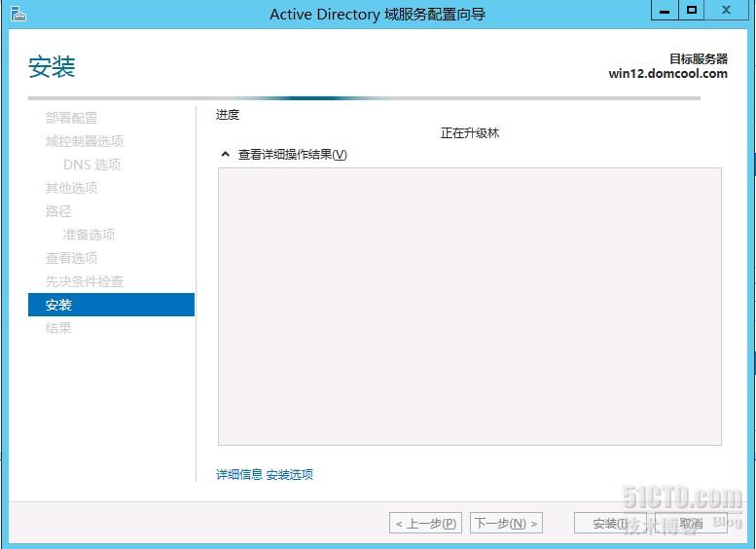
Task: Maximize the configuration wizard window
Action: (692, 10)
